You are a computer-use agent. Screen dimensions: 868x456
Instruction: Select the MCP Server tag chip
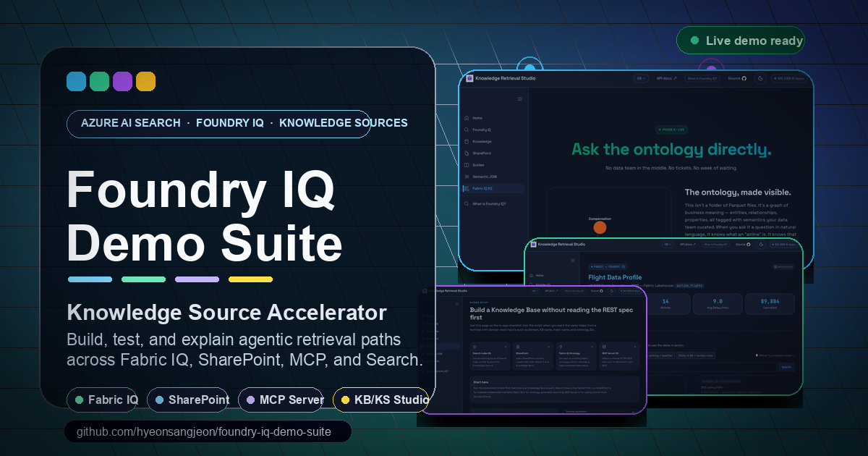(281, 400)
